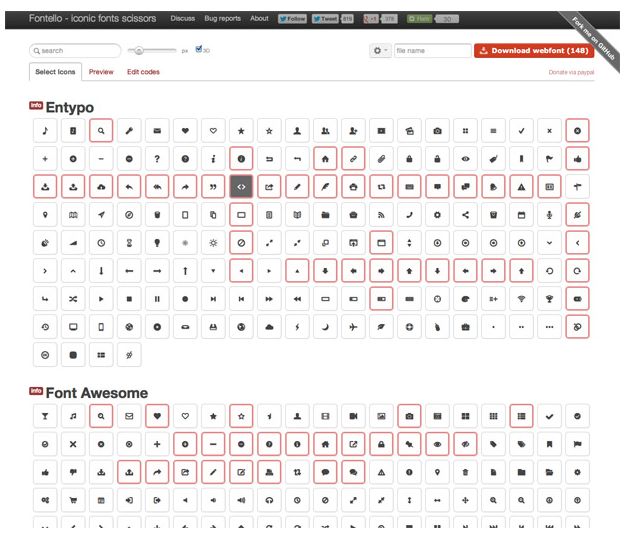Viewport: 631px width, 554px height.
Task: Pick the Font Awesome shopping cart icon
Action: point(73,500)
